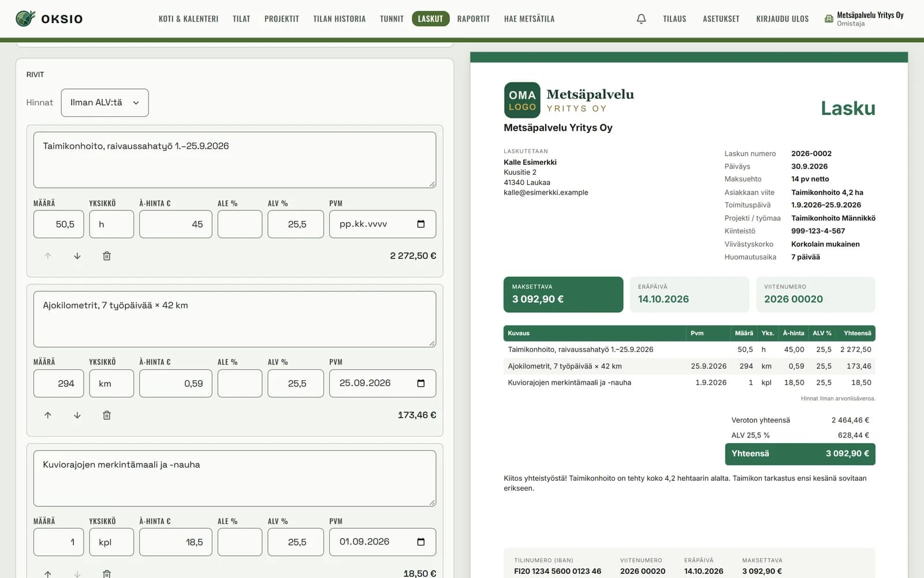Click the À-hinta field showing 18,5
This screenshot has height=578, width=924.
click(176, 542)
